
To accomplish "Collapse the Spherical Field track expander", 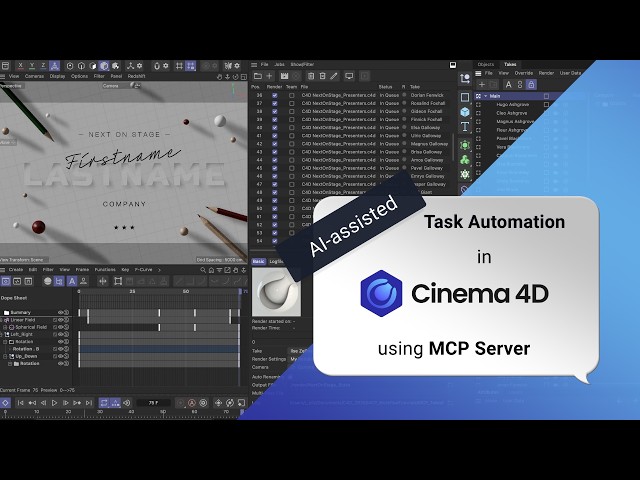I will 5,327.
